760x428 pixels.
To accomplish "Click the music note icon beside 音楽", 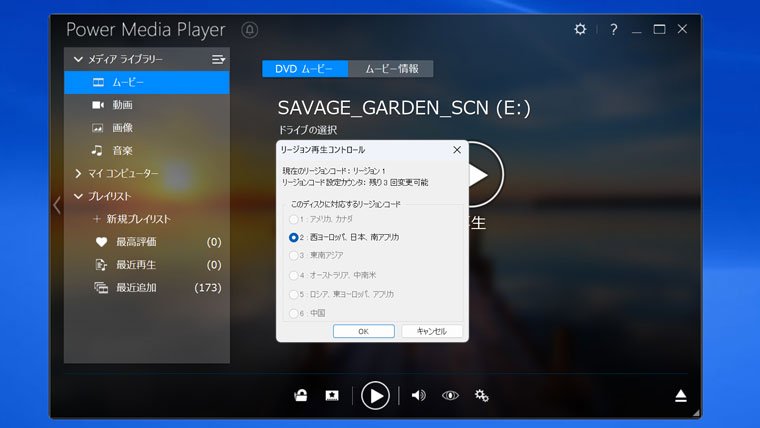I will coord(97,151).
